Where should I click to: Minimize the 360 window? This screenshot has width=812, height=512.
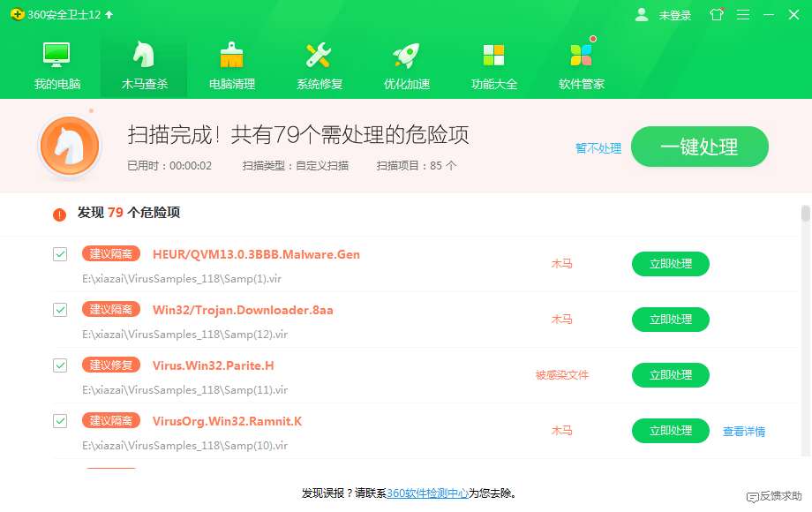click(x=769, y=14)
